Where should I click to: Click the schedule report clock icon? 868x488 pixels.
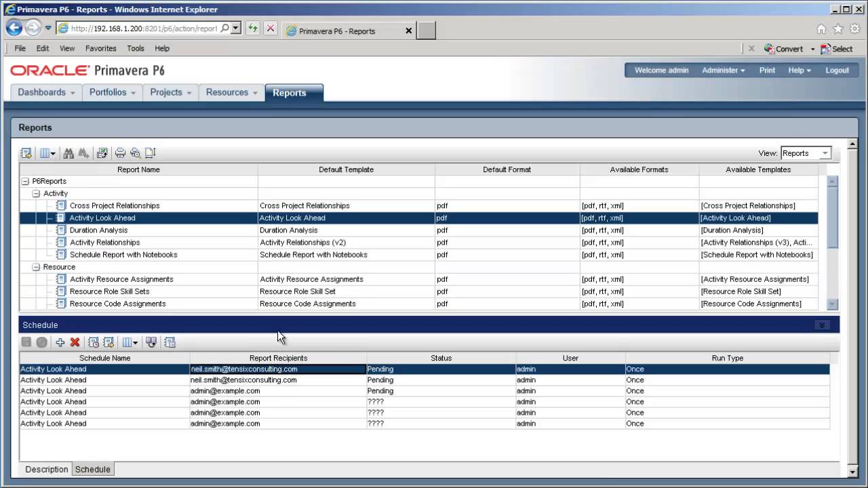pos(94,342)
